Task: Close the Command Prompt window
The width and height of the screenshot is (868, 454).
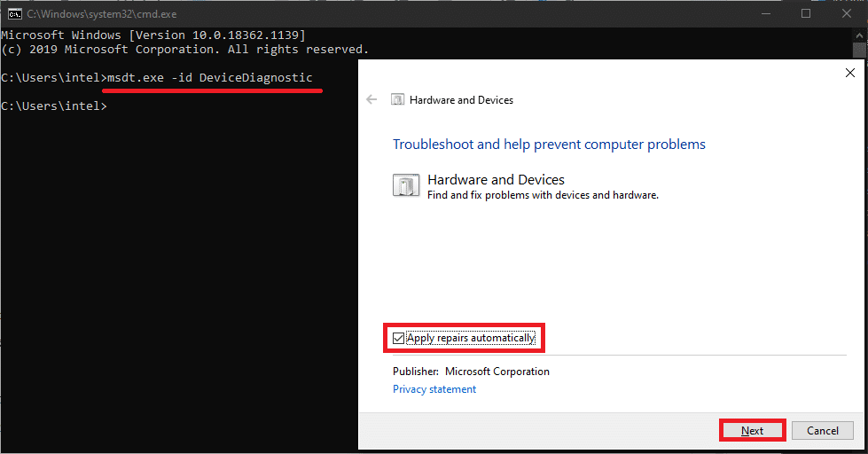Action: (x=846, y=14)
